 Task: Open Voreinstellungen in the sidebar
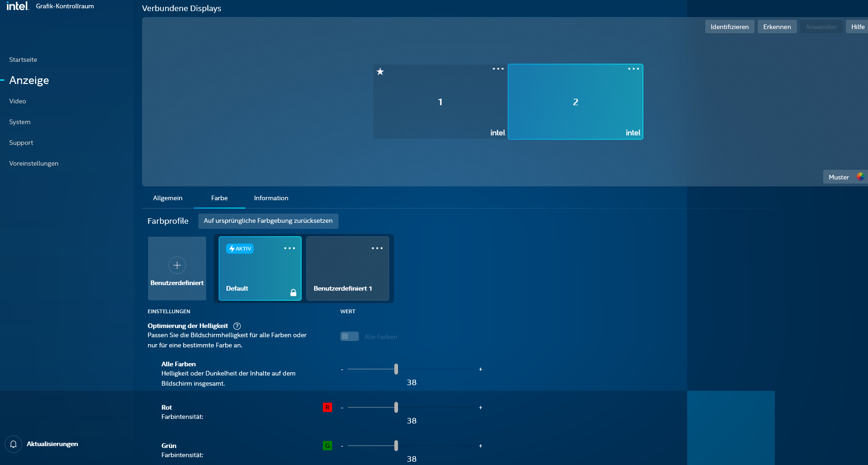click(34, 163)
